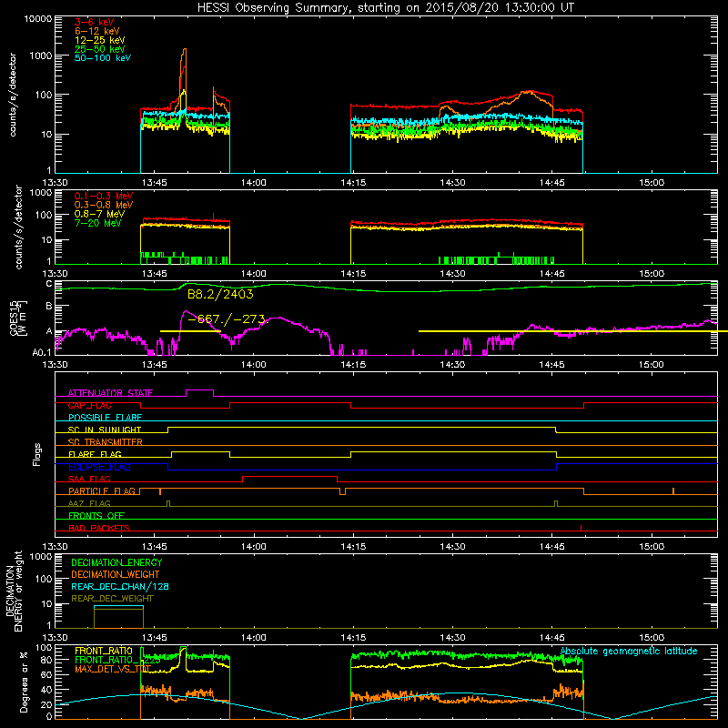This screenshot has height=728, width=728.
Task: Click the 10000 tick on top panel
Action: tap(38, 19)
